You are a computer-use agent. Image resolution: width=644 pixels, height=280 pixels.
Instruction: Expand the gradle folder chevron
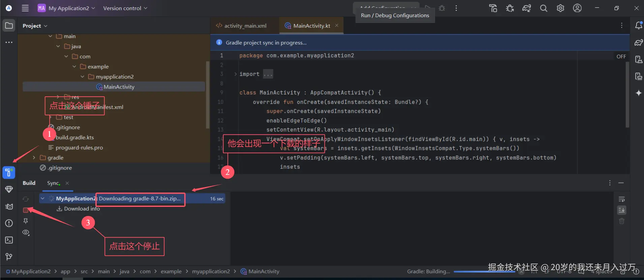point(34,157)
